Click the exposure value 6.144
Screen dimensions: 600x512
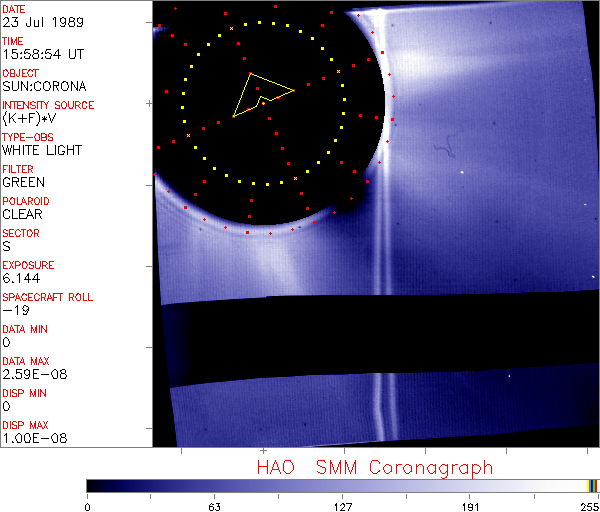pos(21,278)
